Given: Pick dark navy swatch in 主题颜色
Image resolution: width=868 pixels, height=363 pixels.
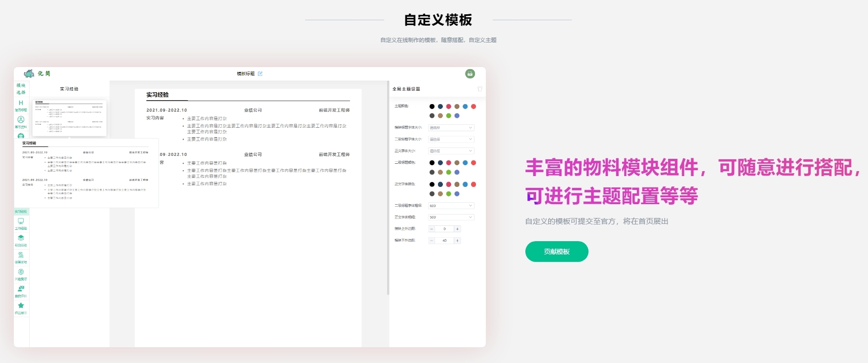Looking at the screenshot, I should point(440,107).
